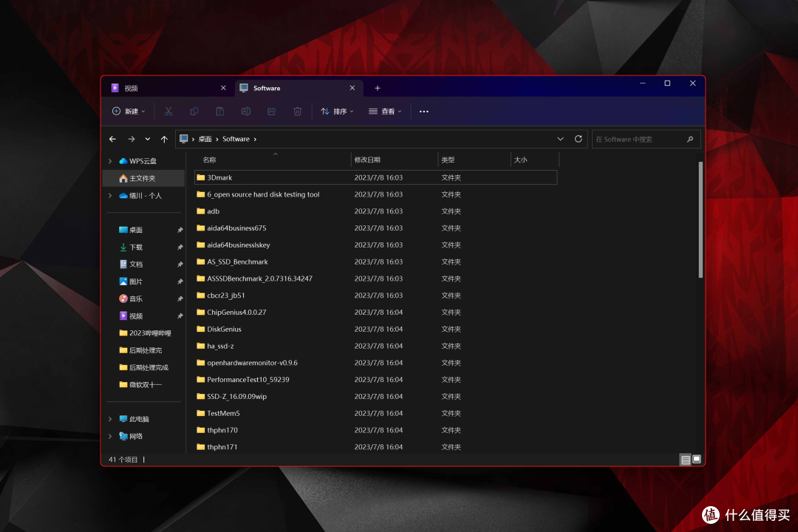Switch to large thumbnails view icon

(x=697, y=459)
